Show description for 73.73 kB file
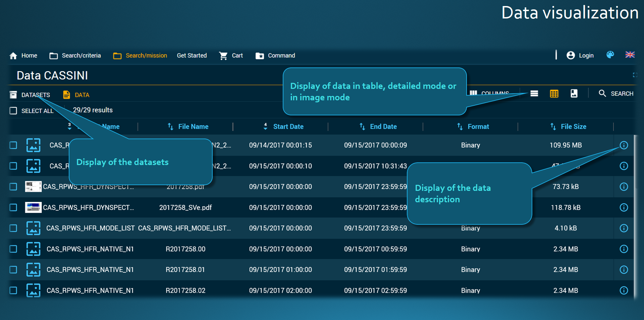 624,187
